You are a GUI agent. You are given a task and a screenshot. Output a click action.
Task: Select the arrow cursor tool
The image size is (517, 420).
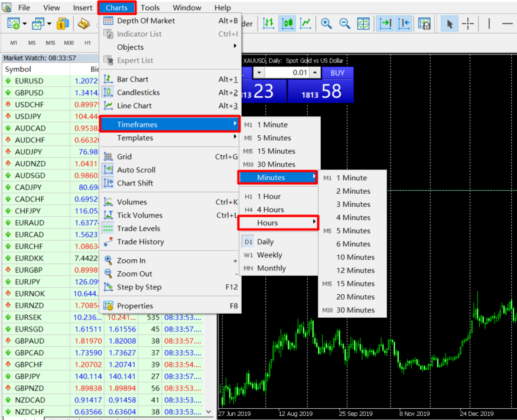450,24
